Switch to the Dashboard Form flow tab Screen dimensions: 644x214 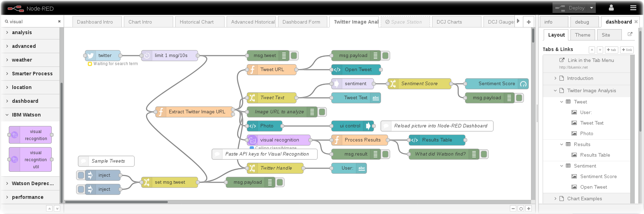[x=301, y=22]
